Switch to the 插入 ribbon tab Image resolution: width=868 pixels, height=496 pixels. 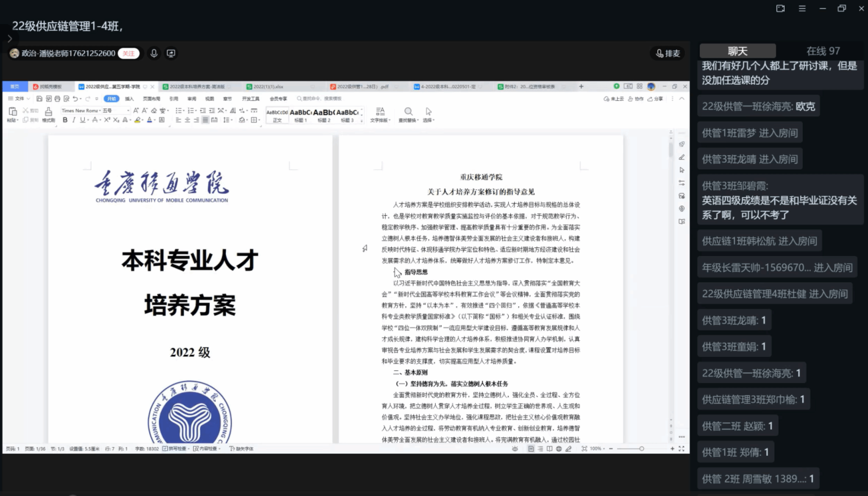click(x=129, y=99)
